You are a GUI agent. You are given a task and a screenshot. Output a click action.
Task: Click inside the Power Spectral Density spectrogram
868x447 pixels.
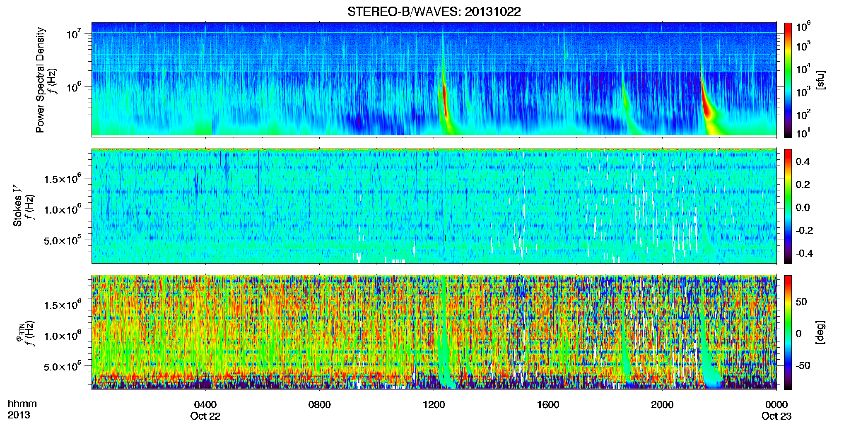tap(434, 79)
